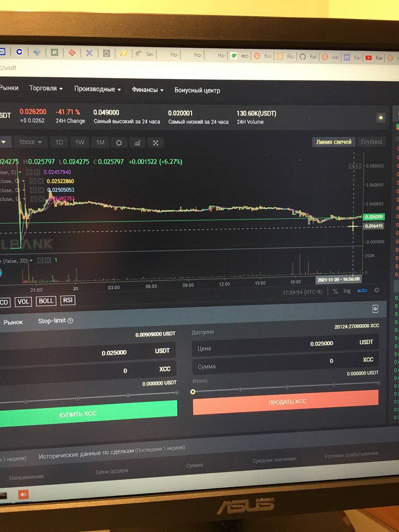This screenshot has width=399, height=532.
Task: Open the indicators icon next to gear
Action: click(x=137, y=143)
